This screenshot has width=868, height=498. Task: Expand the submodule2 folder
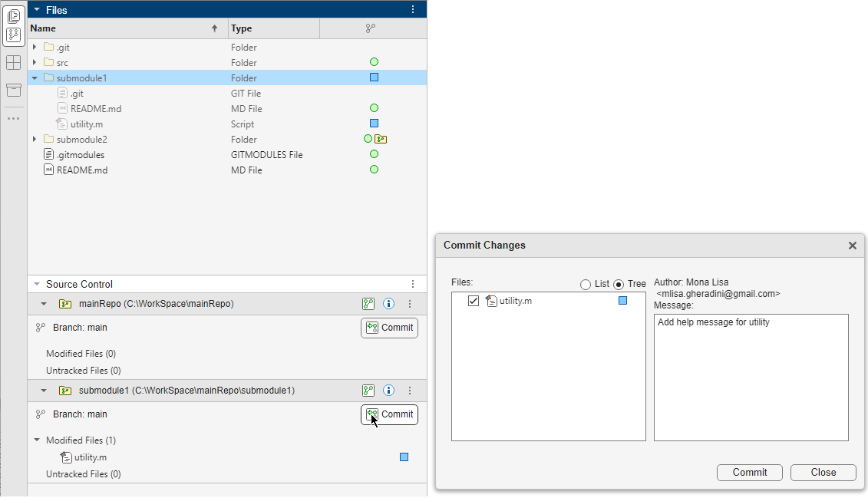tap(34, 139)
